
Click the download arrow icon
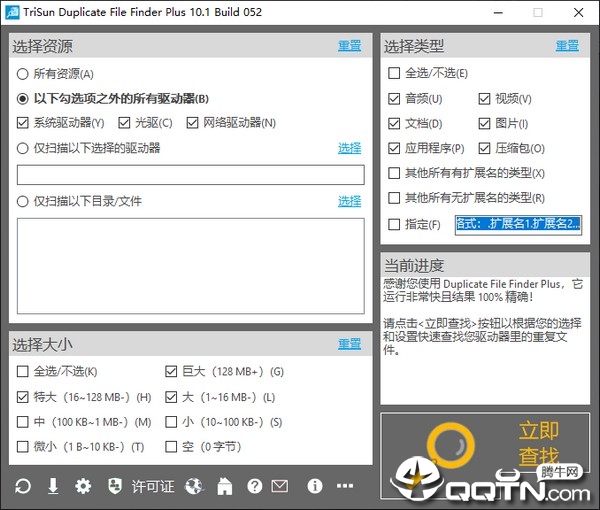click(x=53, y=486)
